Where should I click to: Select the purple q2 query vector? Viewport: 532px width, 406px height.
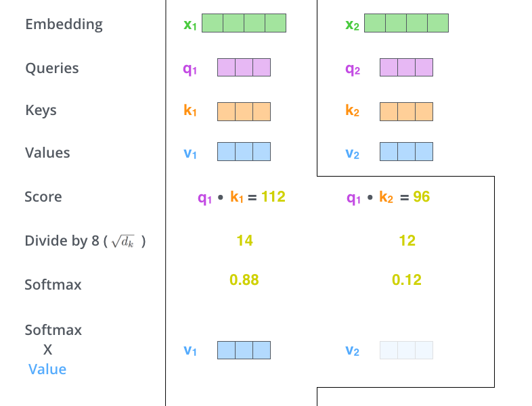[x=406, y=67]
